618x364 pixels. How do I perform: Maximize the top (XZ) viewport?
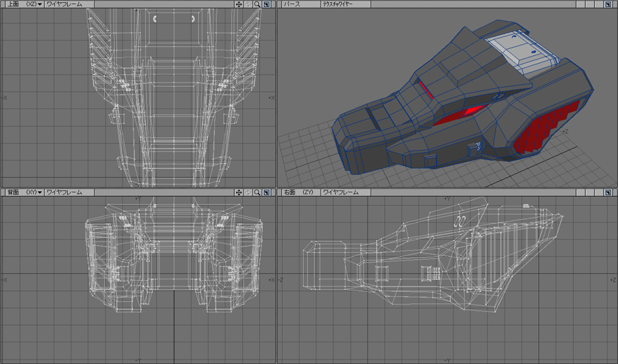click(267, 4)
